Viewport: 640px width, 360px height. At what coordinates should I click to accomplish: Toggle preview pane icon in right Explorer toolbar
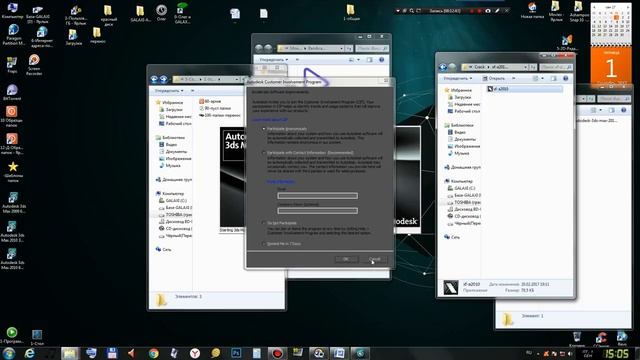[x=553, y=78]
